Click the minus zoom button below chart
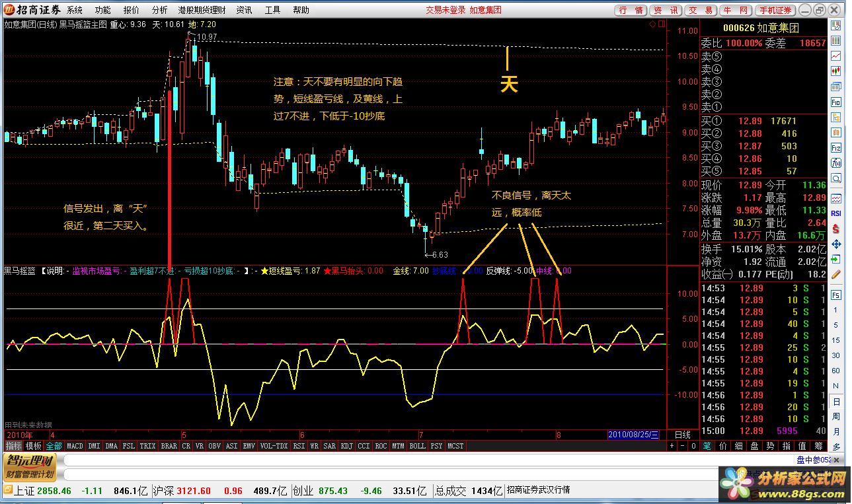 tap(683, 446)
